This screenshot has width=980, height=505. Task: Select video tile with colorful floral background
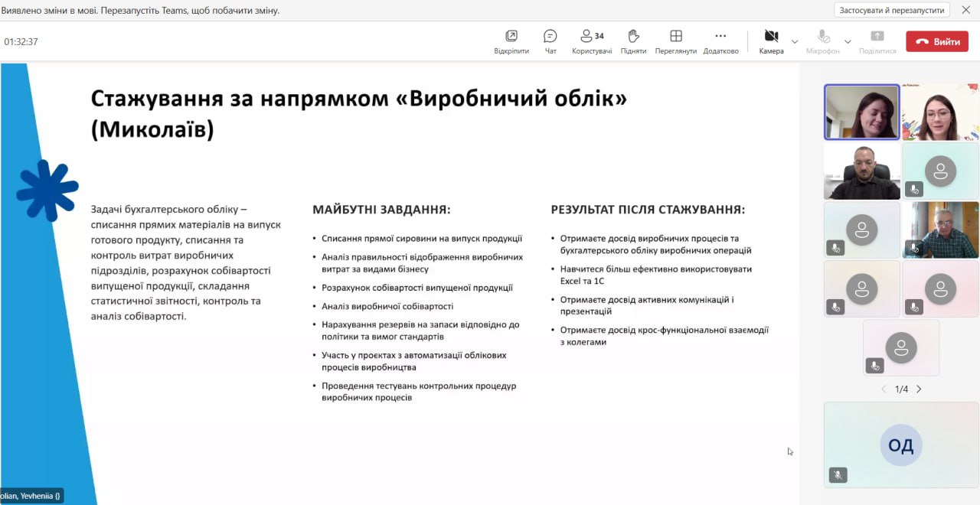[940, 112]
